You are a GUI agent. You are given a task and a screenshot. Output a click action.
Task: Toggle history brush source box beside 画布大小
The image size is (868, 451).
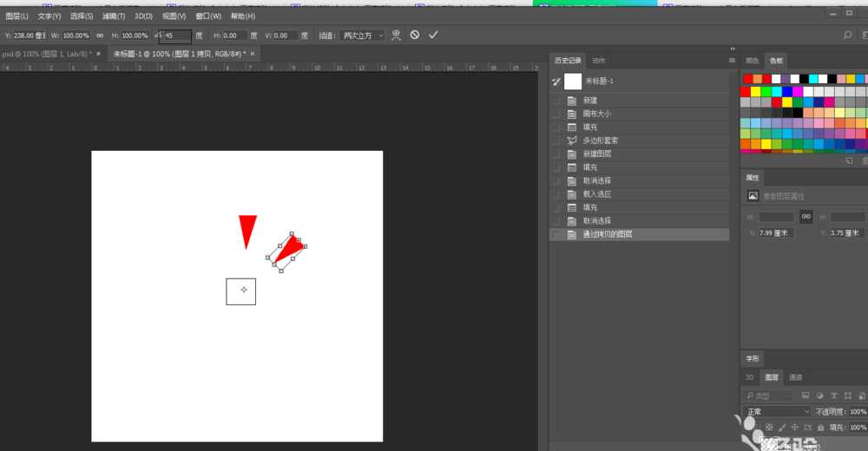click(x=556, y=114)
